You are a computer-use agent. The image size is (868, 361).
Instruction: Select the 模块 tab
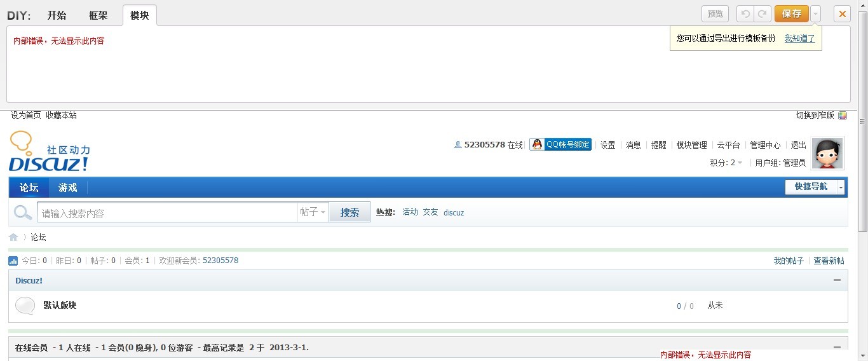tap(140, 15)
